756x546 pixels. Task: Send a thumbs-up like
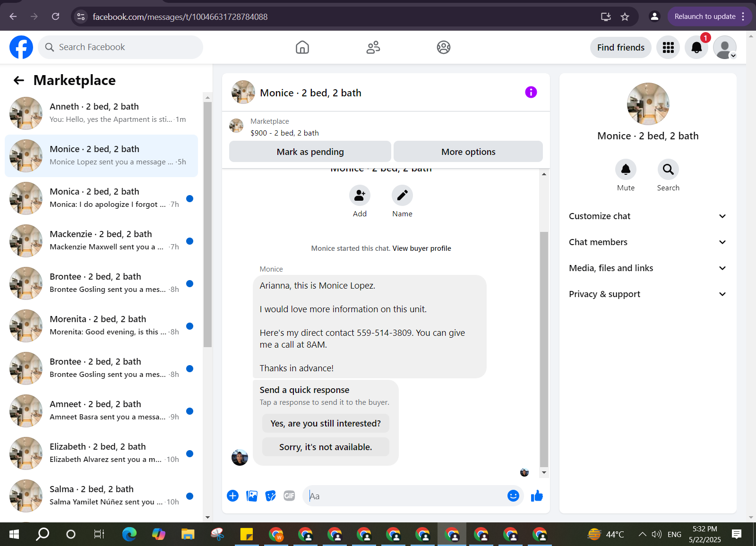pos(537,495)
